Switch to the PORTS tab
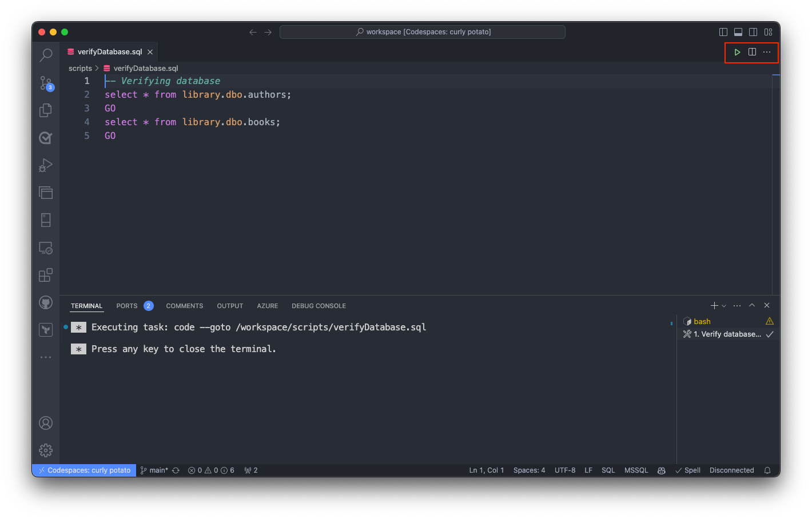Screen dimensions: 812x519 126,306
